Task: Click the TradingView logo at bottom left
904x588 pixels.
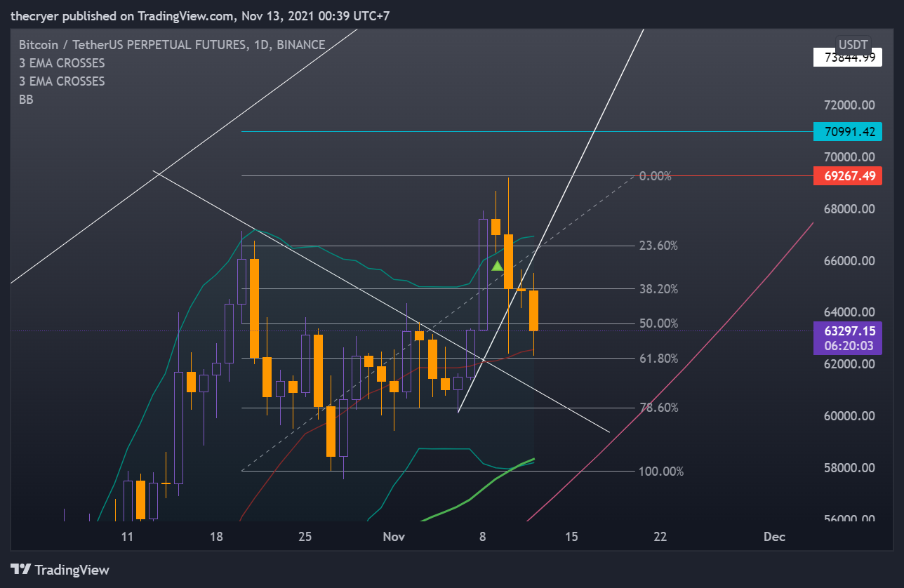Action: pos(60,570)
